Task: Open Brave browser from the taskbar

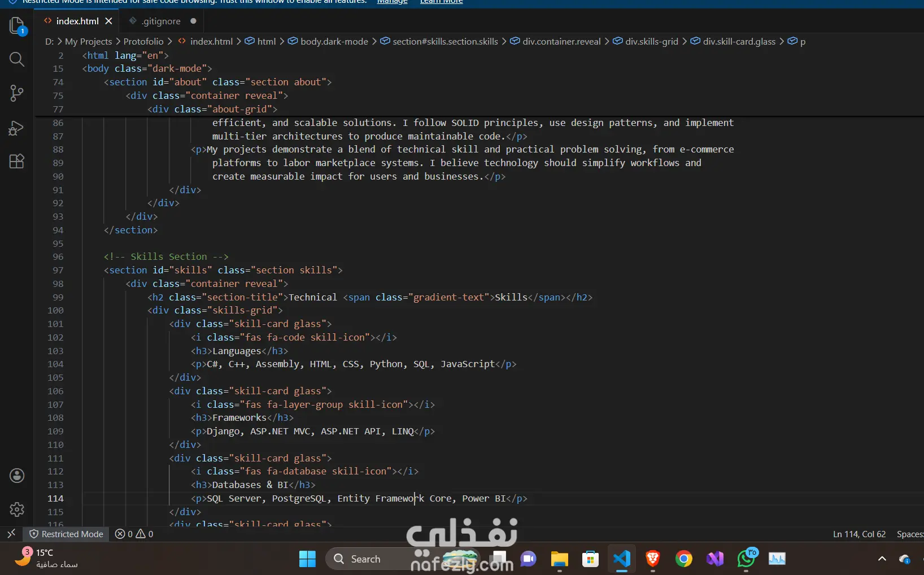Action: pos(652,559)
